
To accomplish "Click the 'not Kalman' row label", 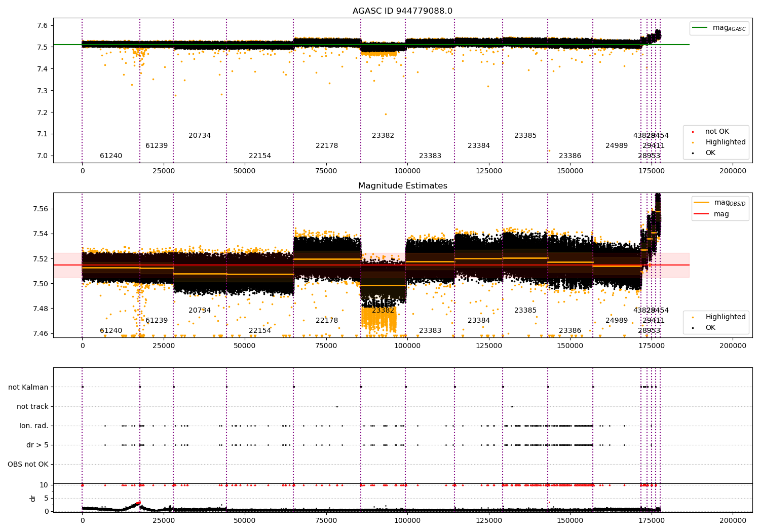I will point(28,387).
